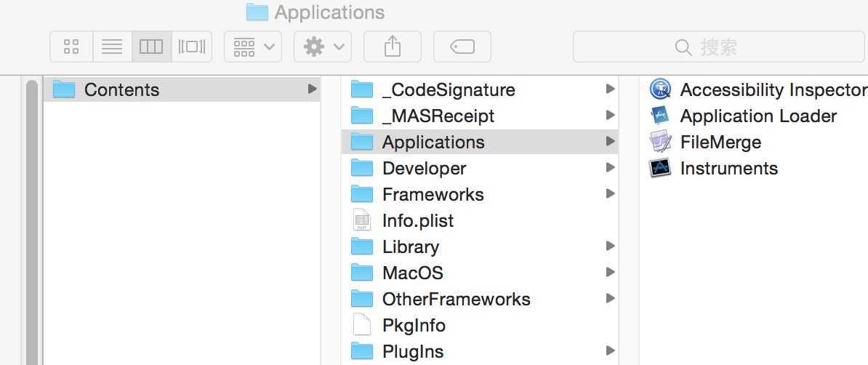
Task: Switch to list view mode
Action: 113,47
